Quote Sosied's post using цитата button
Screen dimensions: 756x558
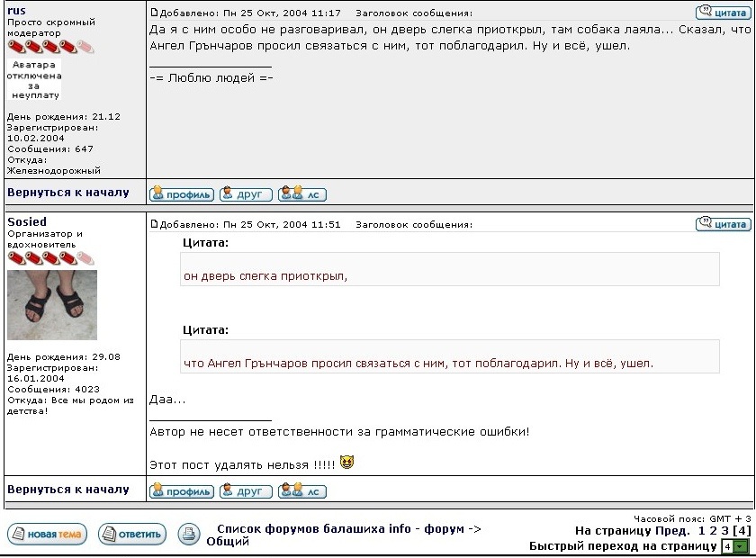tap(723, 224)
